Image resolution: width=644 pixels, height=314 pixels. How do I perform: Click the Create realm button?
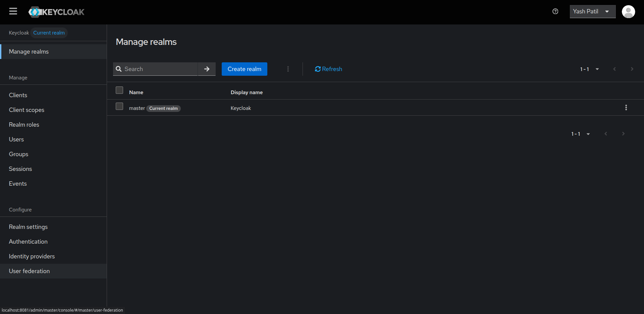[x=244, y=69]
